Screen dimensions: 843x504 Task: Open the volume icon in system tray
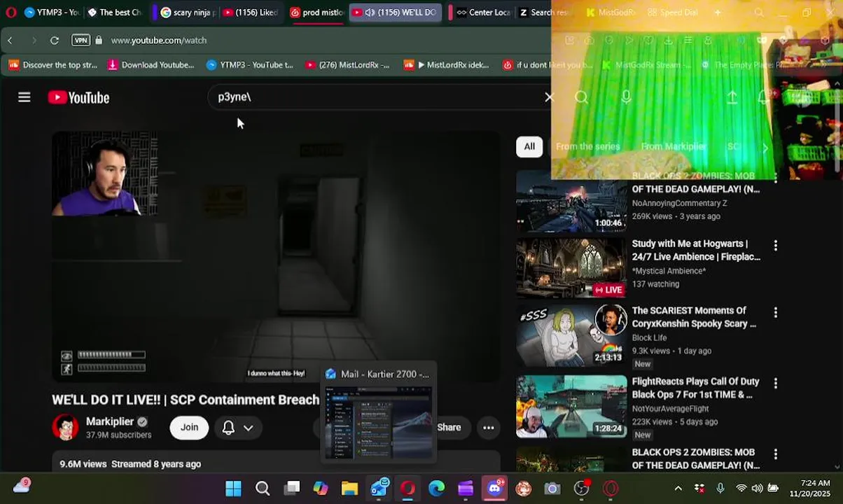point(757,488)
